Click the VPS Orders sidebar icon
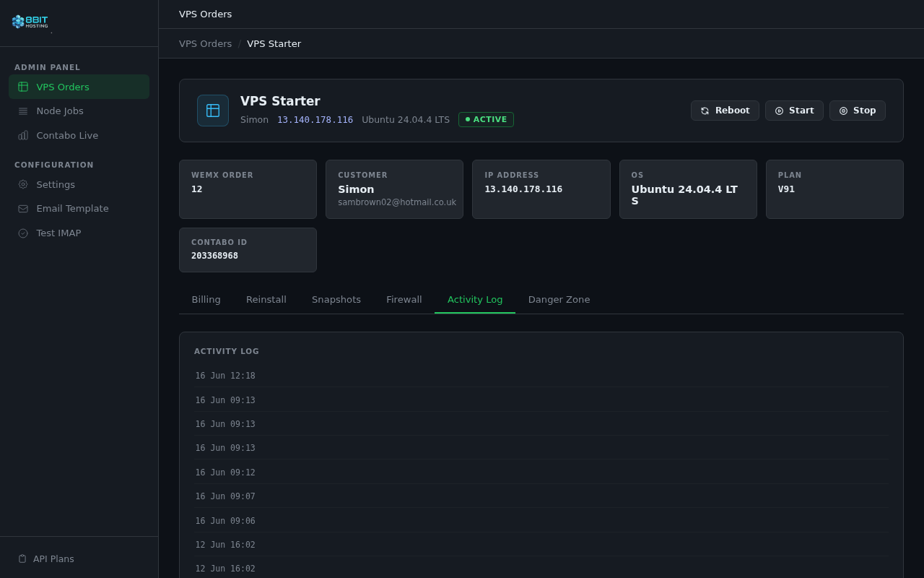924x578 pixels. point(23,87)
